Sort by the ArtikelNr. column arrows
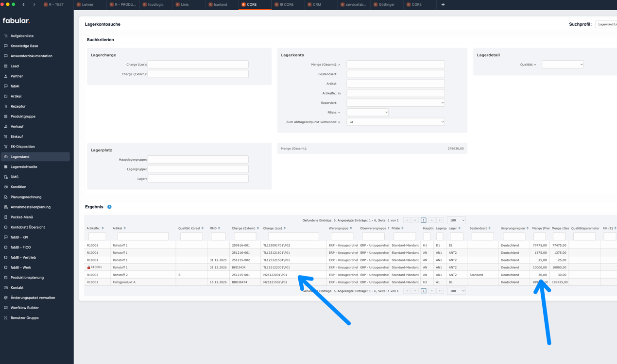Image resolution: width=617 pixels, height=364 pixels. click(x=103, y=228)
